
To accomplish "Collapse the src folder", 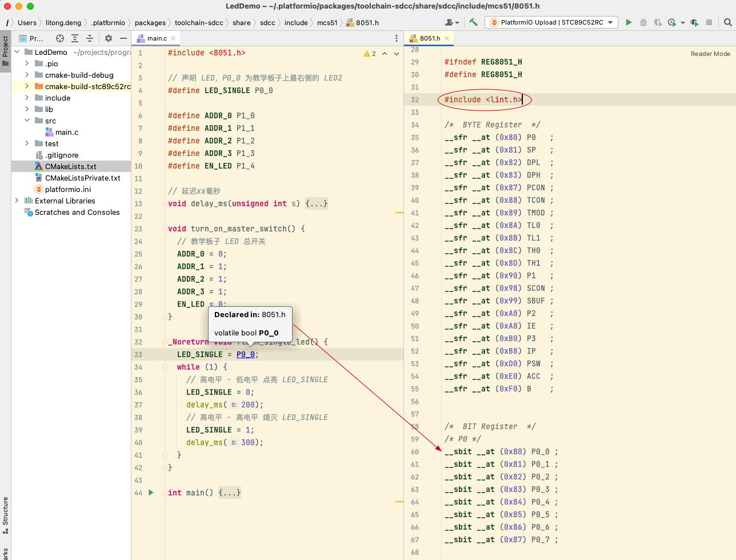I will point(27,121).
